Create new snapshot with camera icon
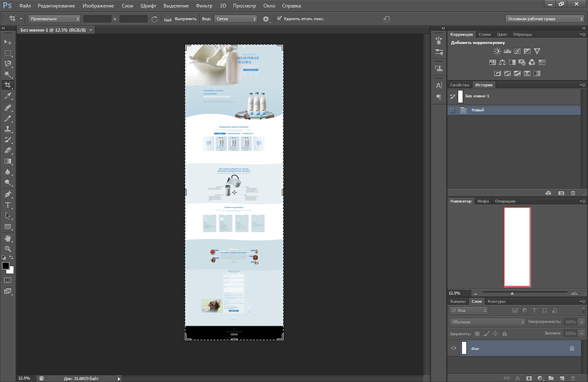Screen dimensions: 588x382 [x=561, y=193]
